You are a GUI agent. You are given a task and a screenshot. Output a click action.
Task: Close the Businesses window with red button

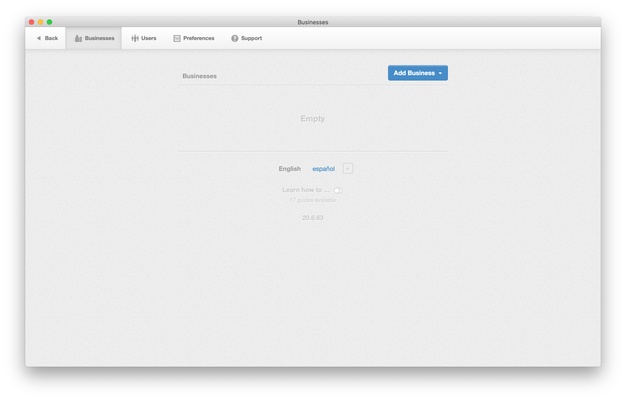point(32,22)
